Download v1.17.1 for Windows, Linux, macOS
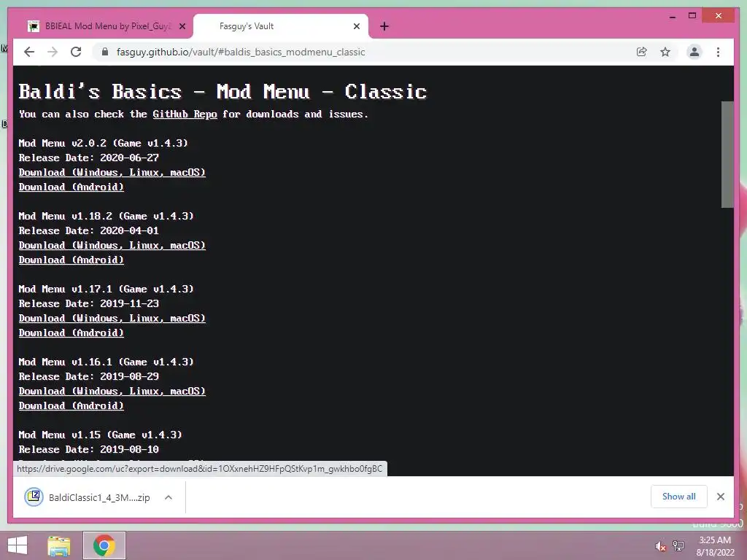Viewport: 747px width, 560px height. coord(112,318)
